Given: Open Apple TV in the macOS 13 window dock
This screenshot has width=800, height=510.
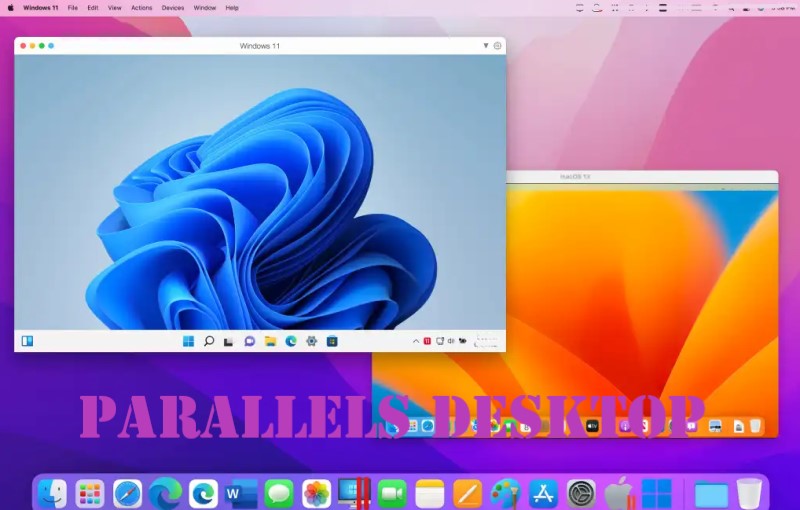Looking at the screenshot, I should pyautogui.click(x=592, y=426).
